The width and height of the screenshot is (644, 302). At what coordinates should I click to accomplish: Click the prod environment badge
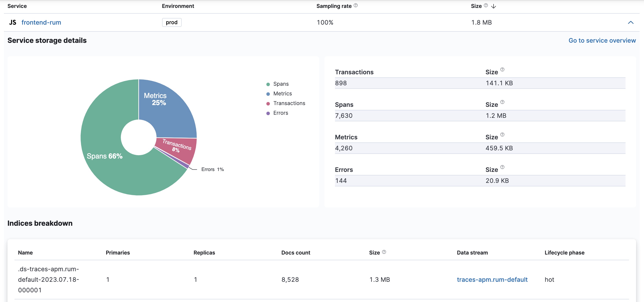172,22
